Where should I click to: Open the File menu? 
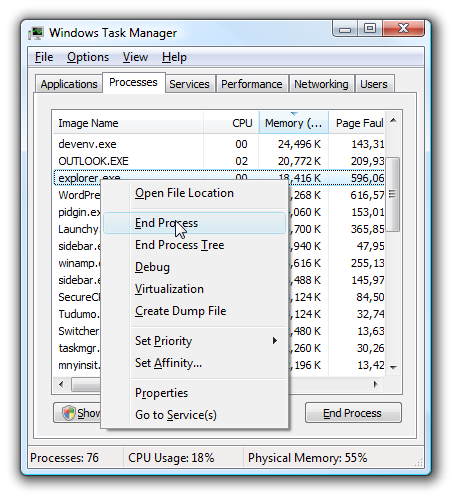(44, 57)
